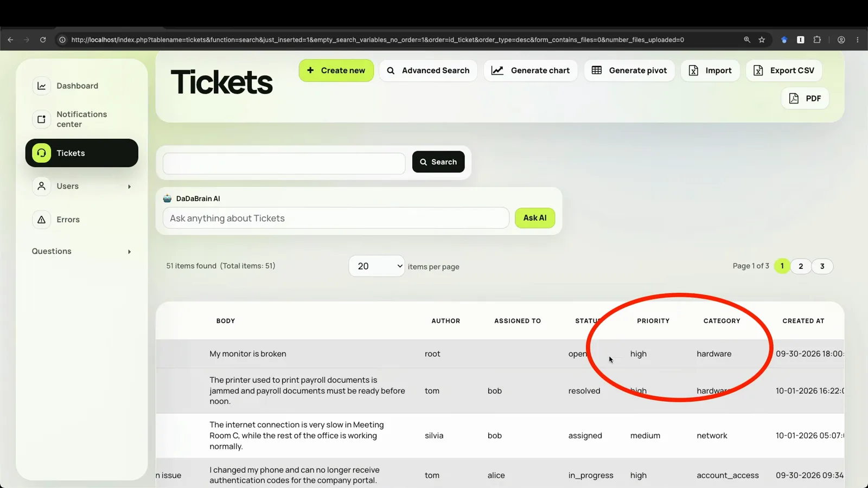Open the browser extensions puzzle icon
This screenshot has height=488, width=868.
817,40
